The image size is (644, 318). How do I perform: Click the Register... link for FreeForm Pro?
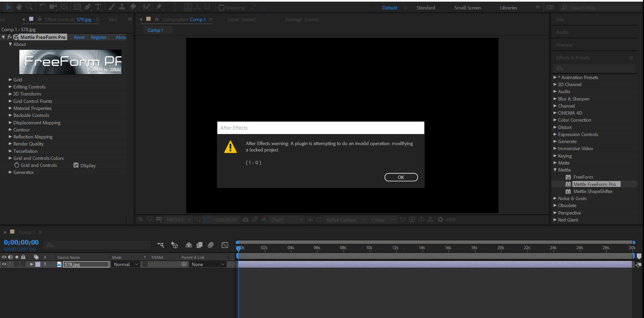[x=100, y=37]
